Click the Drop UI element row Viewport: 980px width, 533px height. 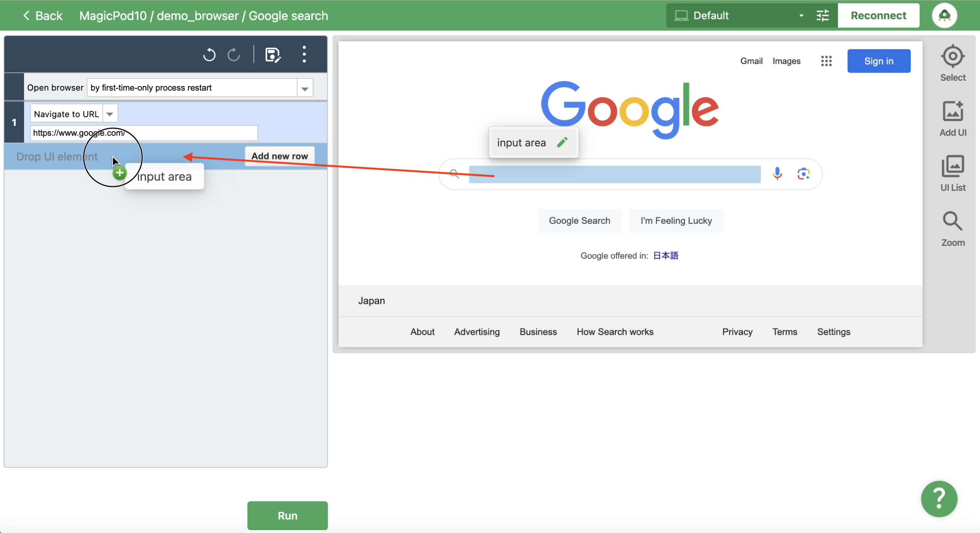(x=165, y=156)
